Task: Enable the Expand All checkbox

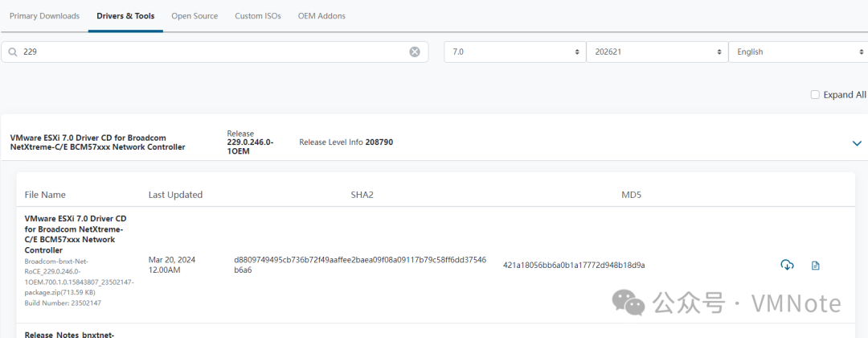Action: click(815, 95)
